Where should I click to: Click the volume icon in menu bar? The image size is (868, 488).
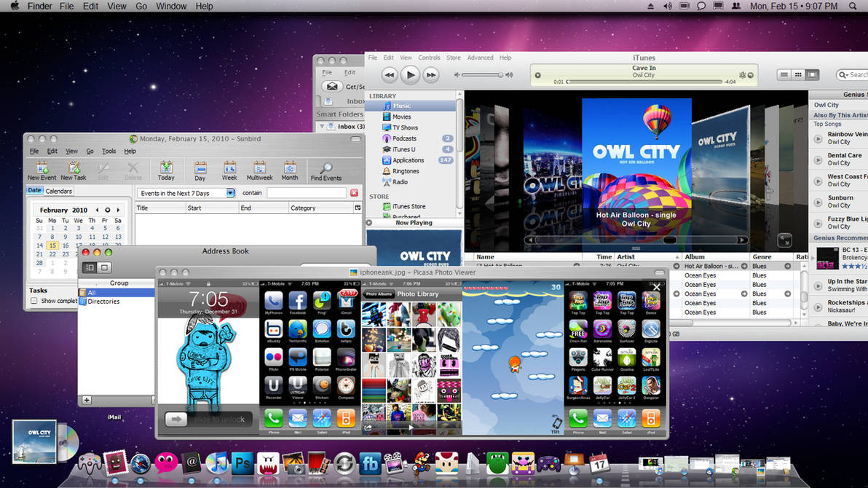(x=668, y=6)
